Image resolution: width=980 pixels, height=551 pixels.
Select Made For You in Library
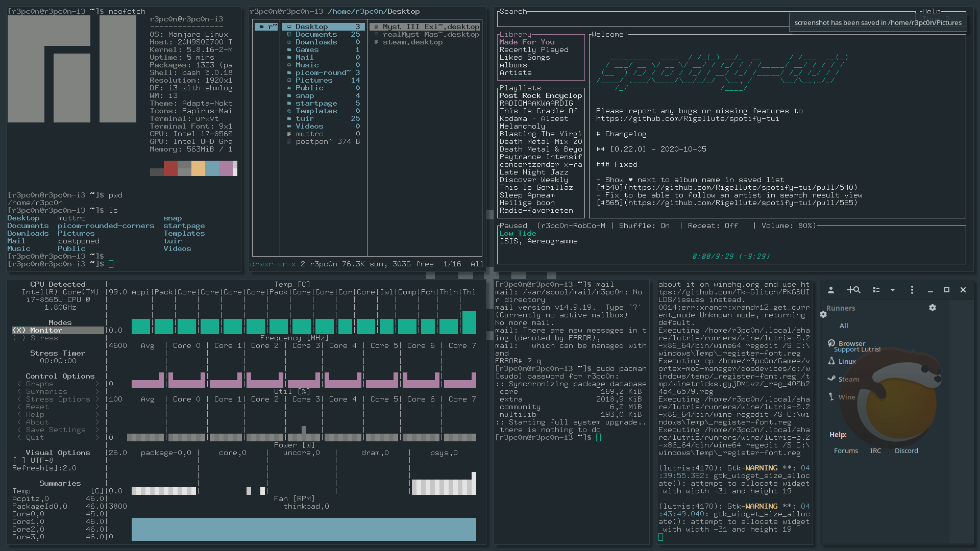pyautogui.click(x=527, y=42)
